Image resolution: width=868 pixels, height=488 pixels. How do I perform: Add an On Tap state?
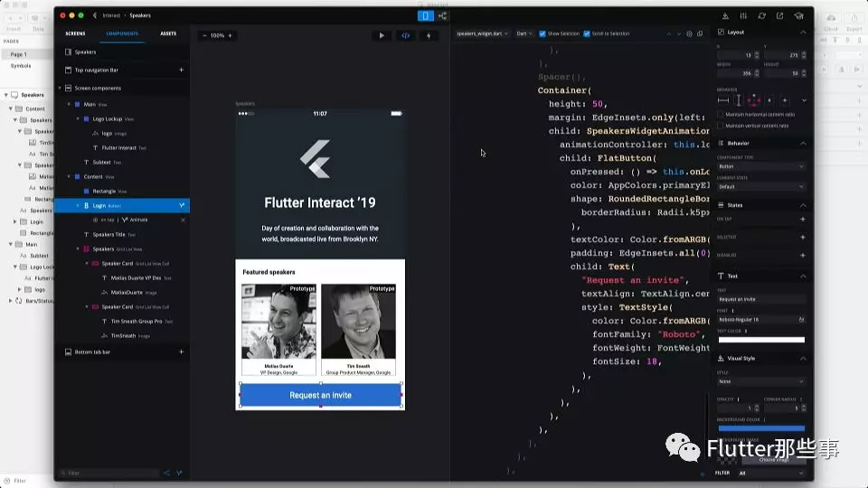803,219
